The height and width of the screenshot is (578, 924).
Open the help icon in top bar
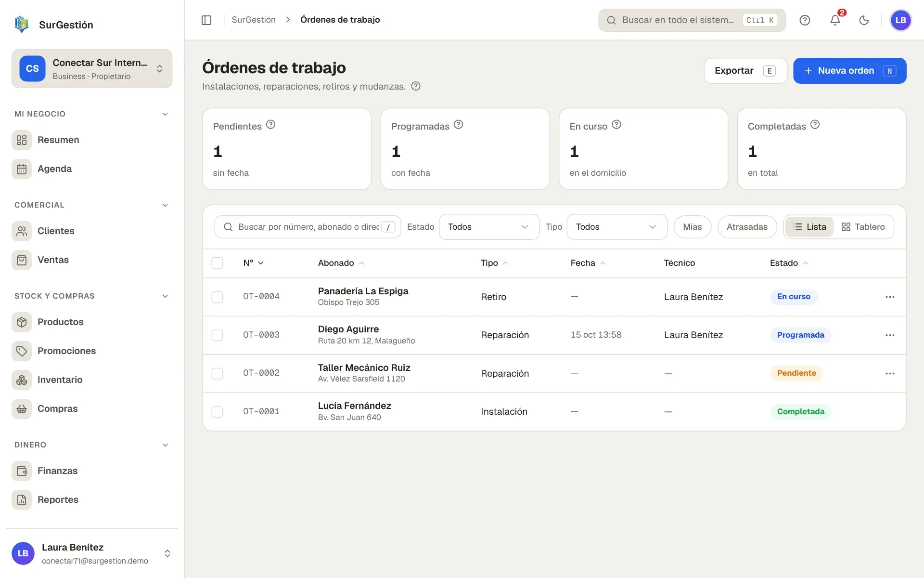[805, 20]
